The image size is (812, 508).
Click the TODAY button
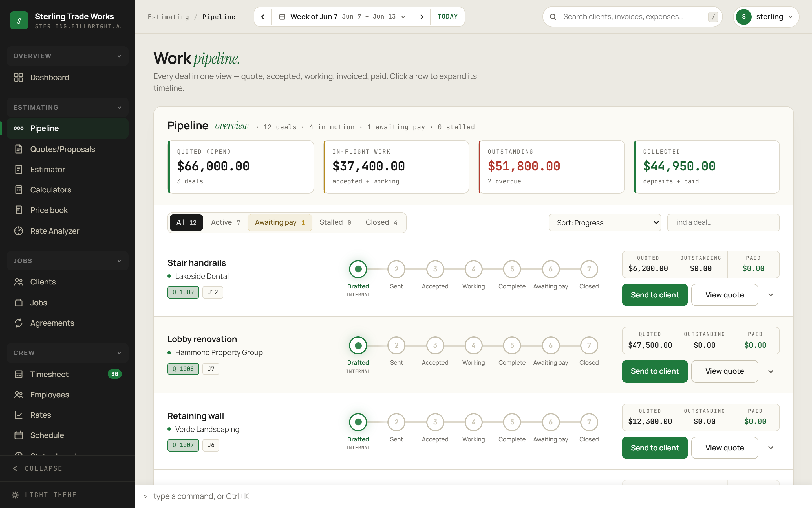click(448, 17)
